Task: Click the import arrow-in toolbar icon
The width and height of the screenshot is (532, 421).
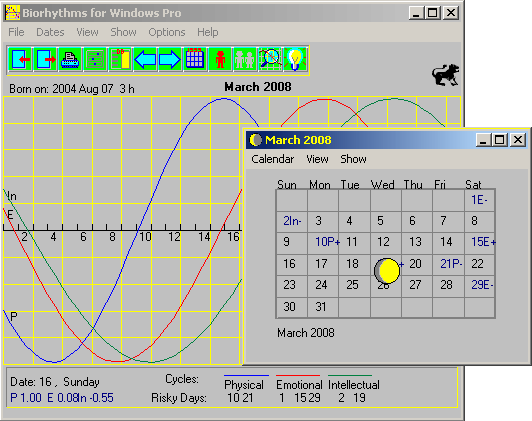Action: [21, 59]
